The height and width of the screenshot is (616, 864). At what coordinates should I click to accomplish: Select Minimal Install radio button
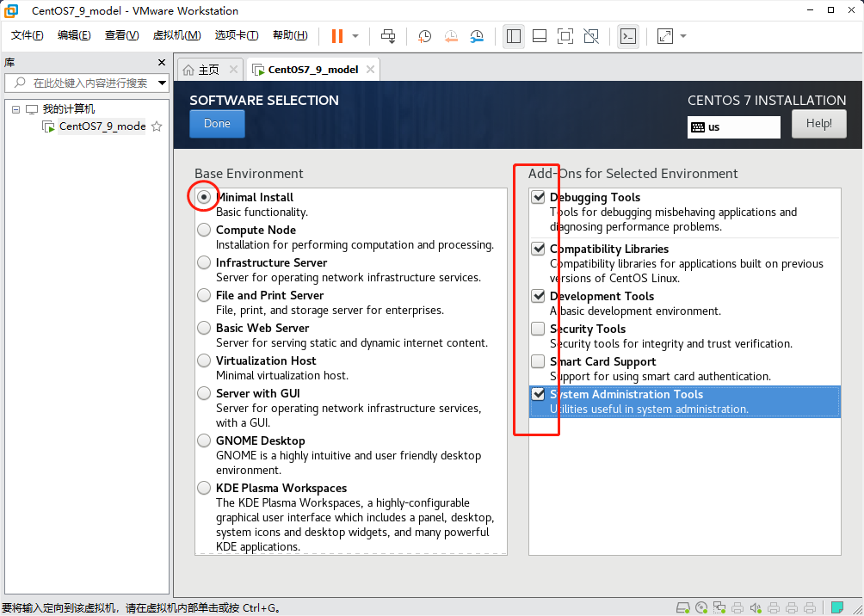click(x=204, y=197)
